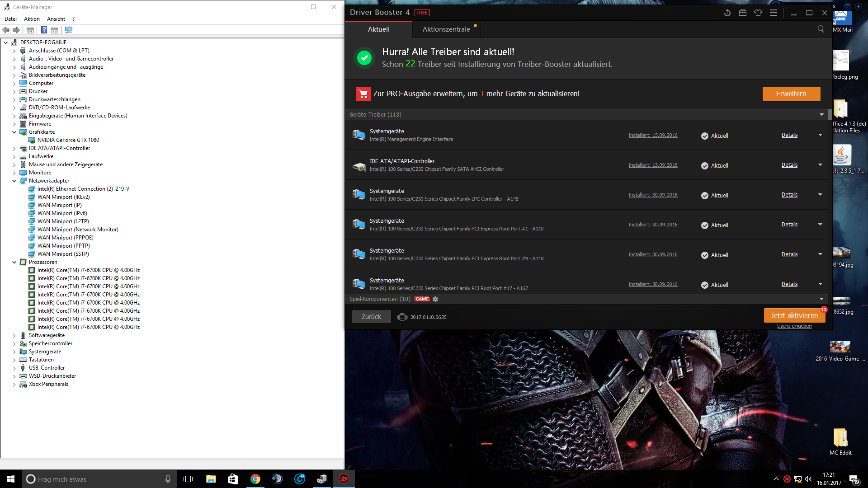
Task: Collapse the Prozessoren tree node
Action: coord(14,262)
